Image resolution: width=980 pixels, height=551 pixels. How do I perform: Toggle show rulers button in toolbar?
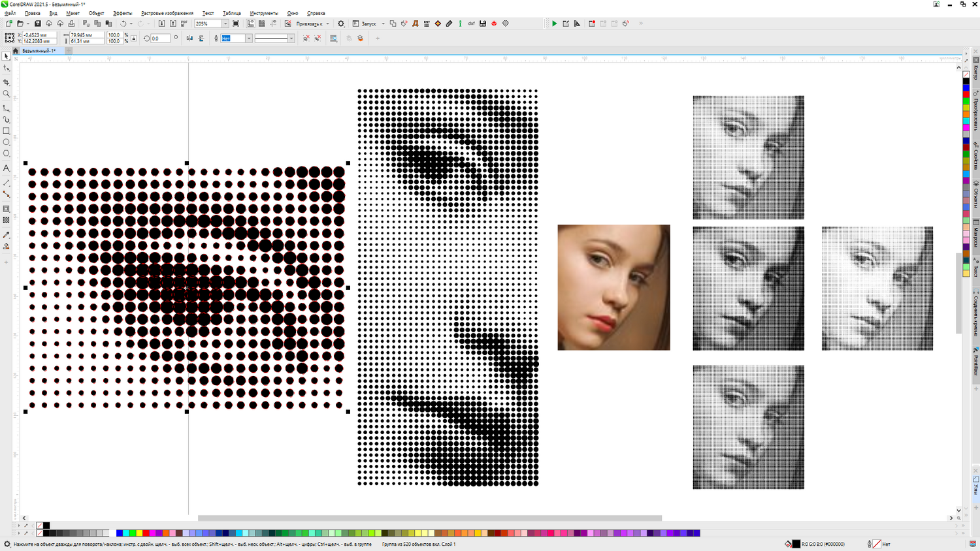pyautogui.click(x=250, y=24)
